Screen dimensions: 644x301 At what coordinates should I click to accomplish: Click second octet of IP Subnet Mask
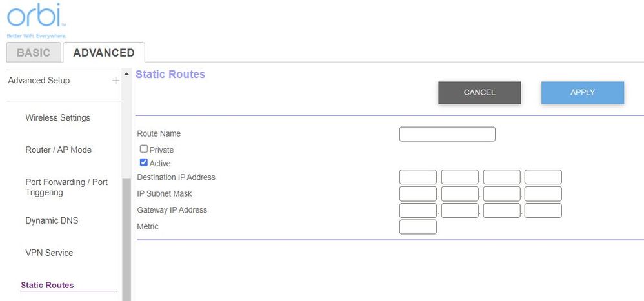point(459,194)
